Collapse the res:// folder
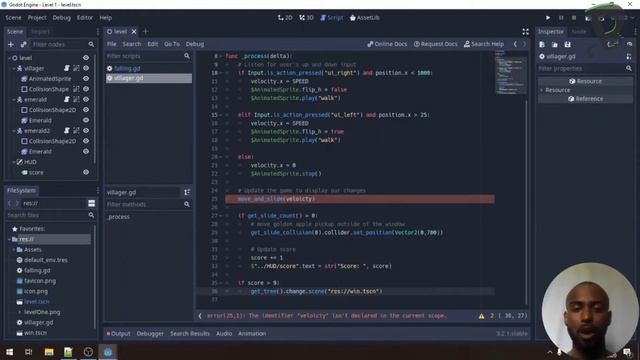 (x=9, y=239)
